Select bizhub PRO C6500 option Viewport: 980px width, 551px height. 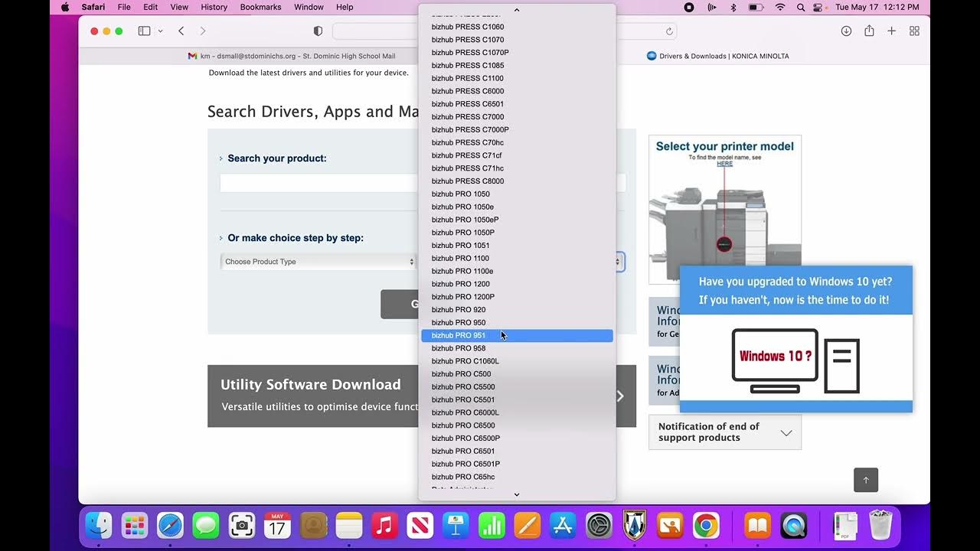point(517,425)
